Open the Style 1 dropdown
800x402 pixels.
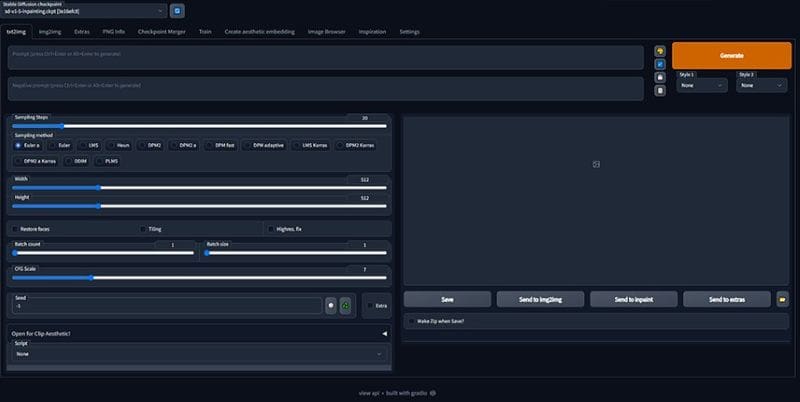(x=702, y=85)
